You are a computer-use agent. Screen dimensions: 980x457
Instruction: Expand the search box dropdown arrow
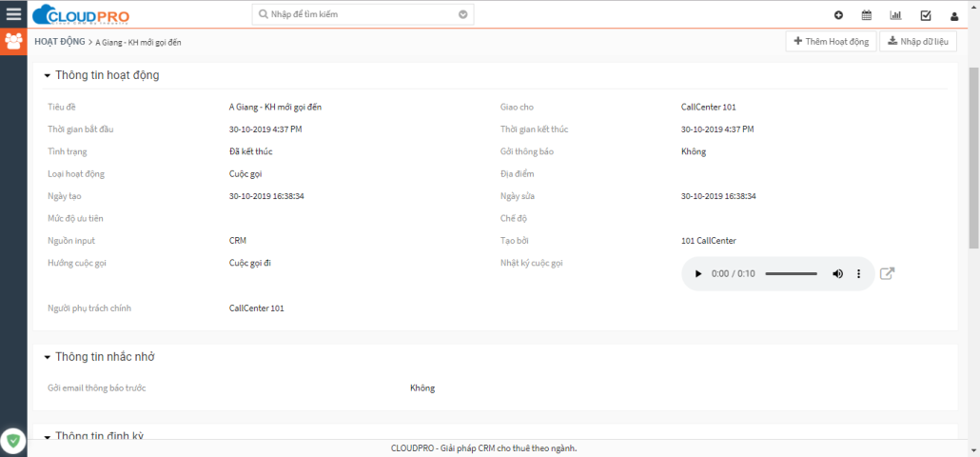click(x=463, y=15)
